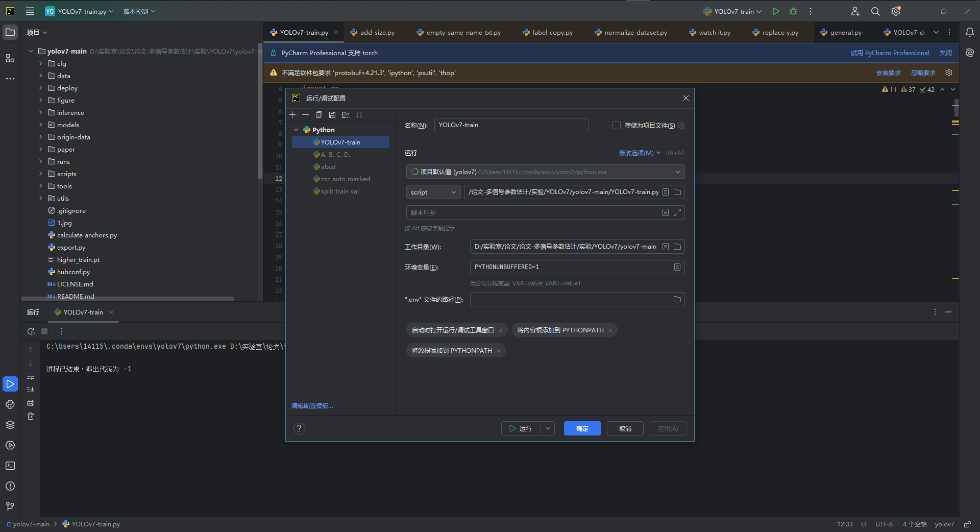Add a new run configuration with plus icon
This screenshot has height=532, width=980.
pyautogui.click(x=292, y=115)
